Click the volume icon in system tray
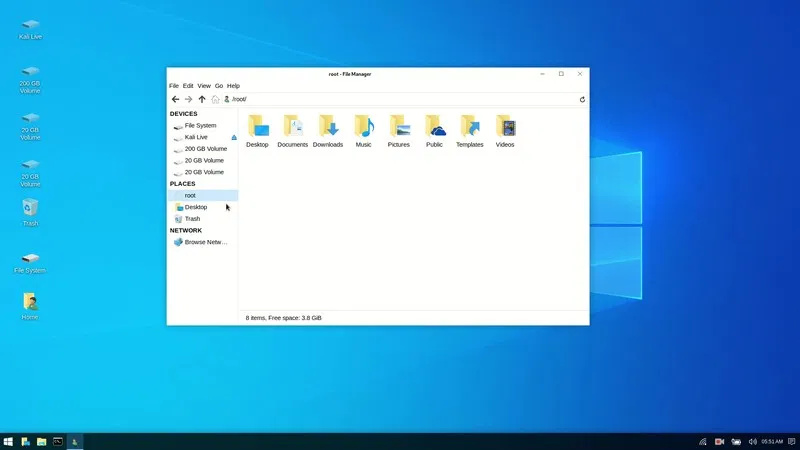 pyautogui.click(x=751, y=441)
